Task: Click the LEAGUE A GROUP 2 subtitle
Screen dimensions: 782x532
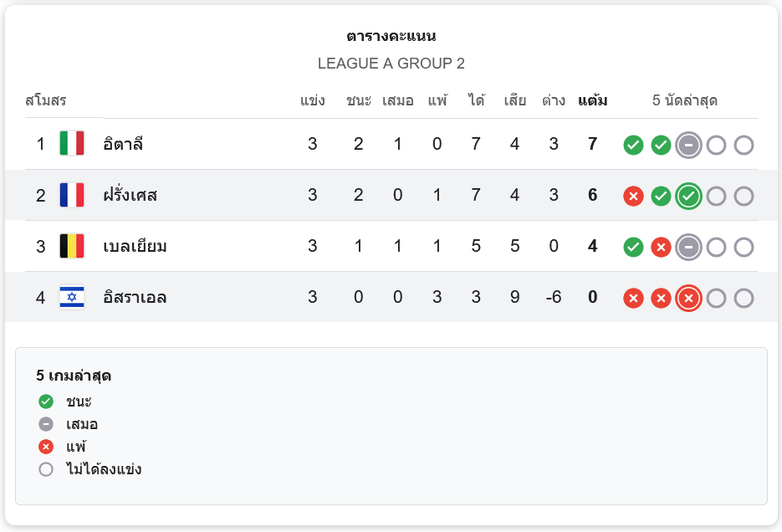Action: 391,64
